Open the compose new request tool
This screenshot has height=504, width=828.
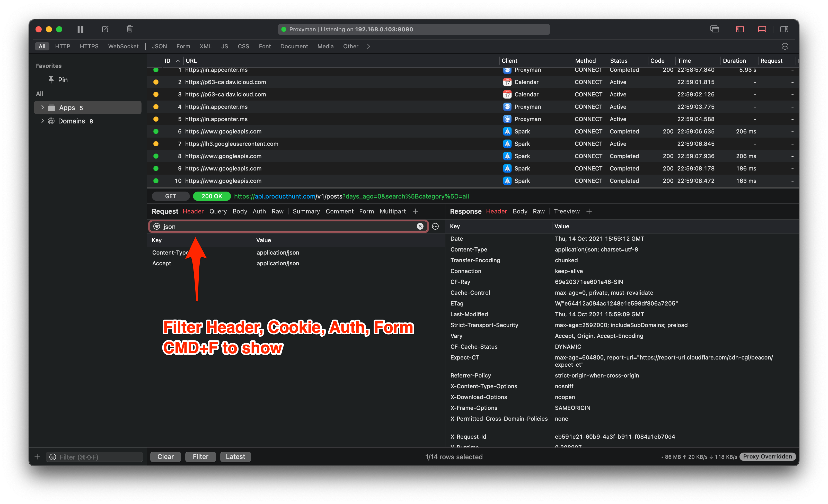(x=105, y=29)
